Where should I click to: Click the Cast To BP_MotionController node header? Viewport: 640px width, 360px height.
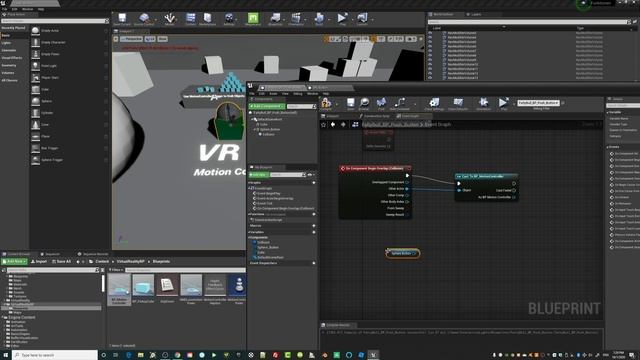pyautogui.click(x=487, y=176)
